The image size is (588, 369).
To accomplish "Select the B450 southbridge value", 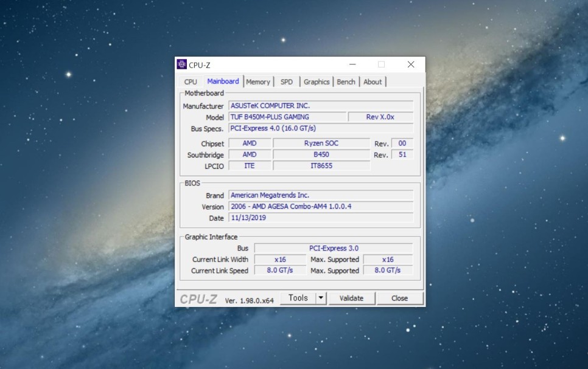I will [321, 154].
